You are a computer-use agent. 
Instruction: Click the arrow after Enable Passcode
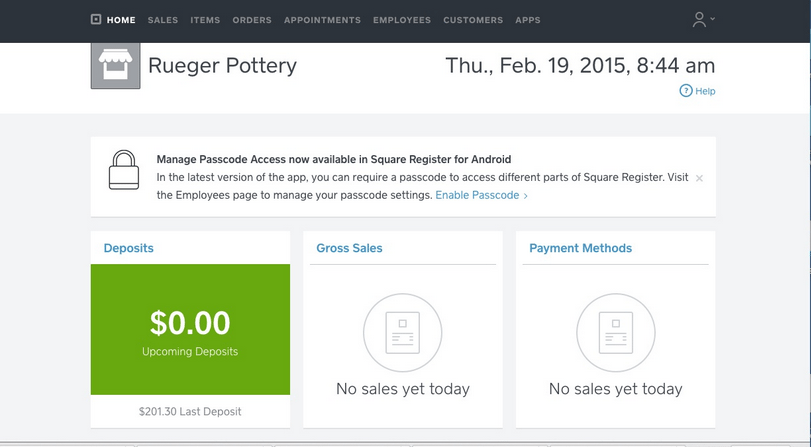[525, 196]
